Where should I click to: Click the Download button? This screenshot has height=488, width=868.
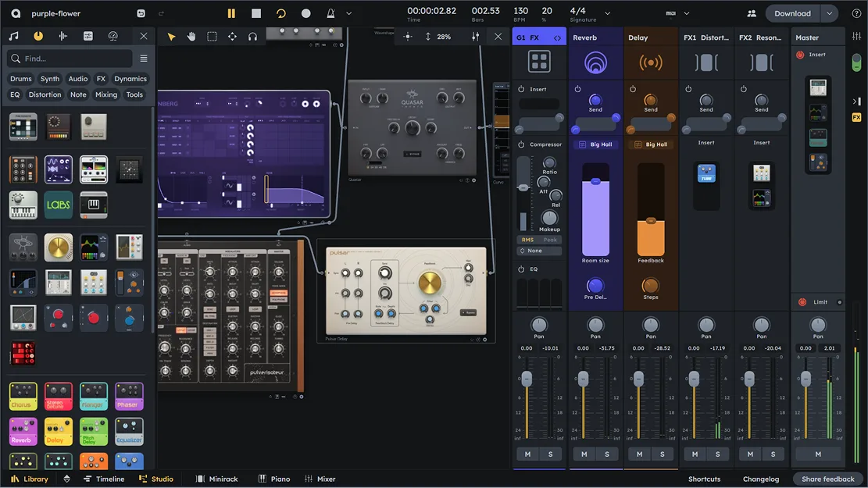click(792, 13)
